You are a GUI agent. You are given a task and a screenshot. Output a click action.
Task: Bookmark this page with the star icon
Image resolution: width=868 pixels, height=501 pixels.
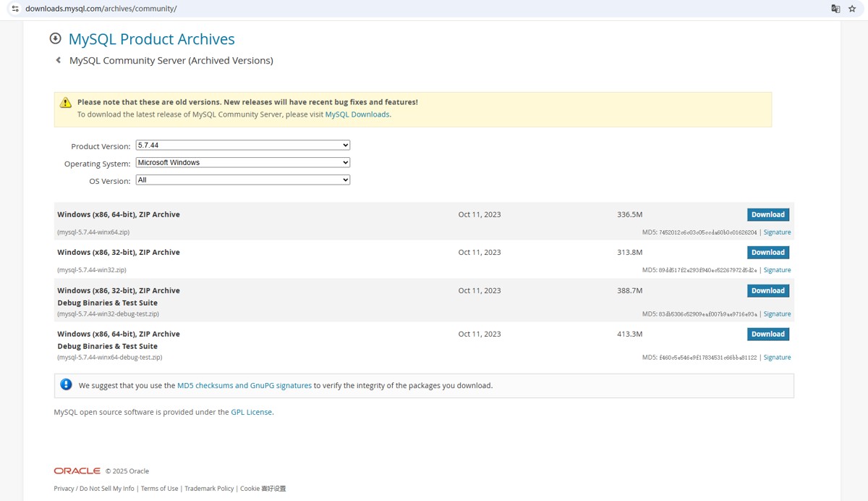[852, 9]
